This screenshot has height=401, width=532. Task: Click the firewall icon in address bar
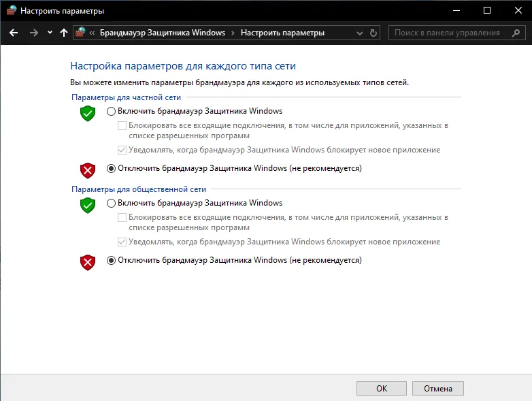coord(80,32)
